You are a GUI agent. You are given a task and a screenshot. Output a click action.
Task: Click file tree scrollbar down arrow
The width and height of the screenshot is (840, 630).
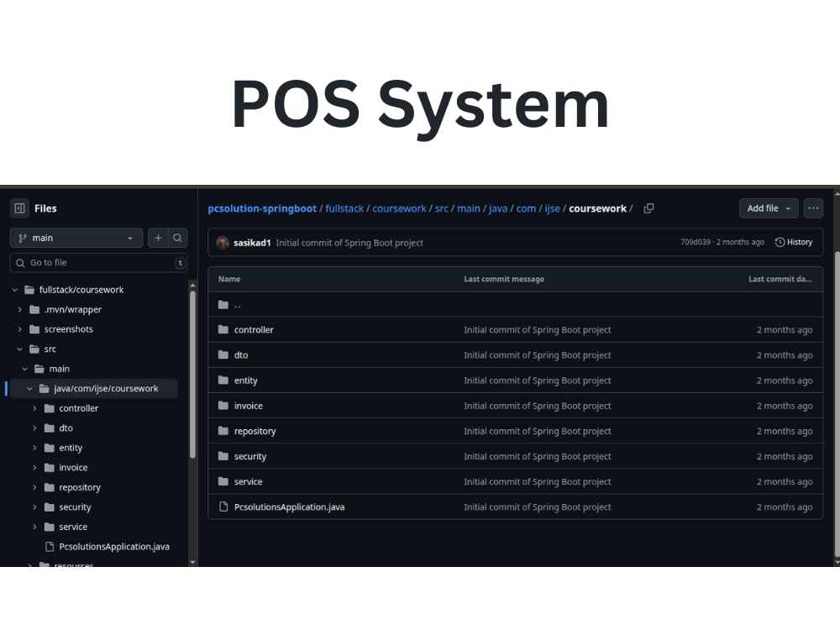(x=193, y=563)
